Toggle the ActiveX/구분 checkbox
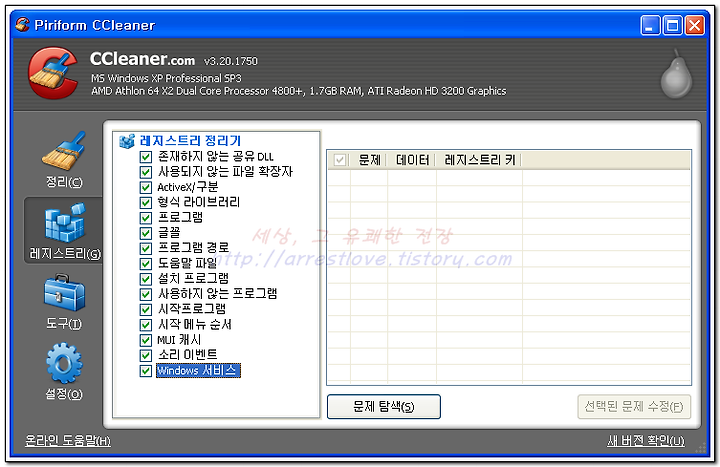 click(146, 187)
